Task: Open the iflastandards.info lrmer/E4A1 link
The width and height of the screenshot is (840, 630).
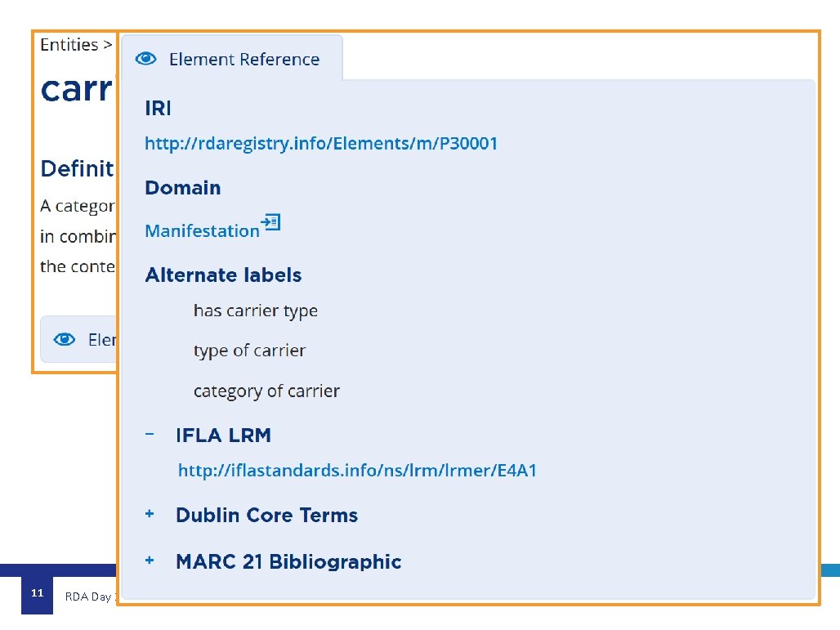Action: pyautogui.click(x=357, y=471)
